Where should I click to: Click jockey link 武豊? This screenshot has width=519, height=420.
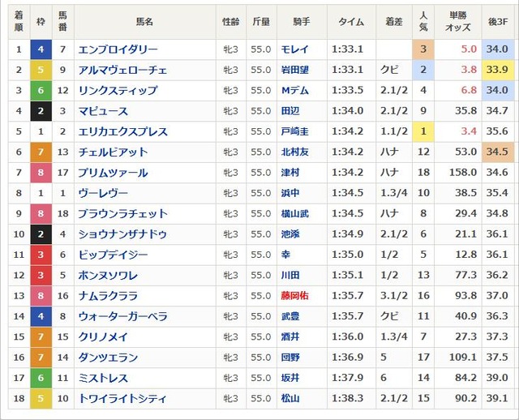290,316
